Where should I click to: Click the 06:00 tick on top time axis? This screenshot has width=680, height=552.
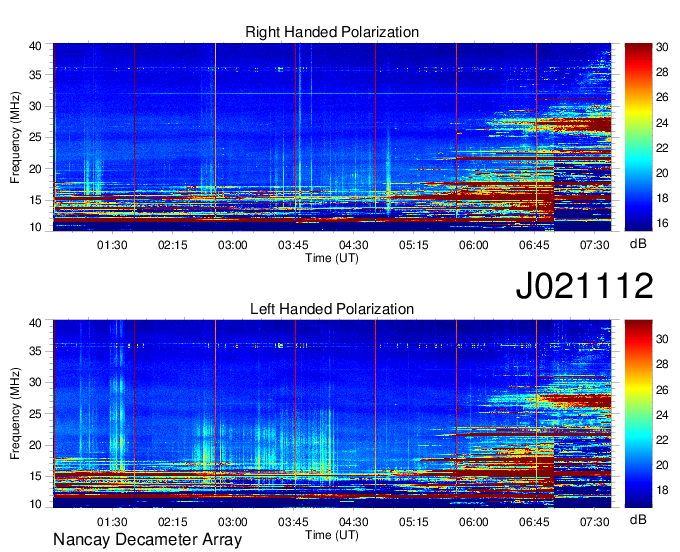click(x=474, y=245)
